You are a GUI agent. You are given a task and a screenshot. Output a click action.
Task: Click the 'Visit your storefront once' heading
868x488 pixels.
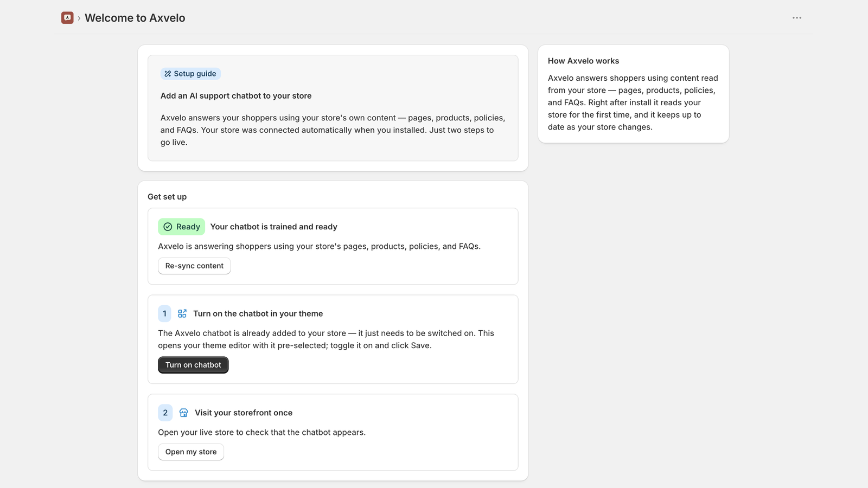click(x=244, y=413)
